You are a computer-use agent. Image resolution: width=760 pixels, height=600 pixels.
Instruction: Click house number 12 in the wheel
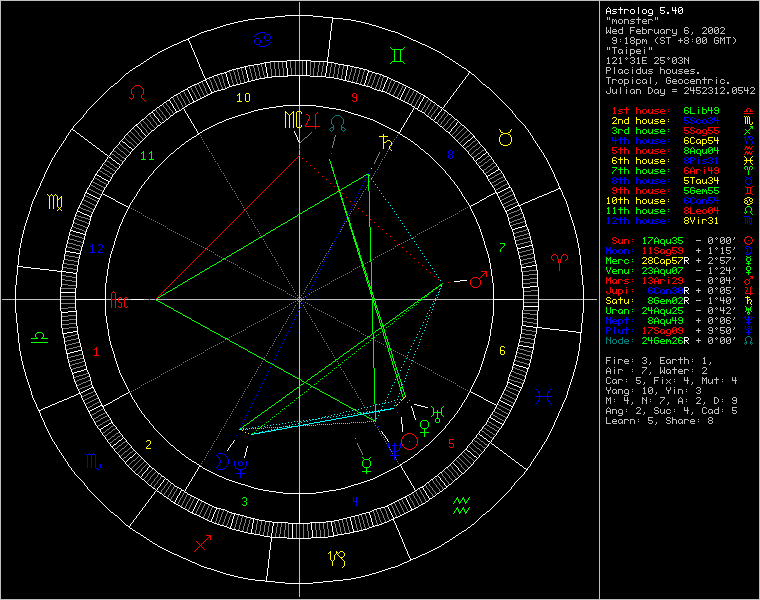click(96, 249)
